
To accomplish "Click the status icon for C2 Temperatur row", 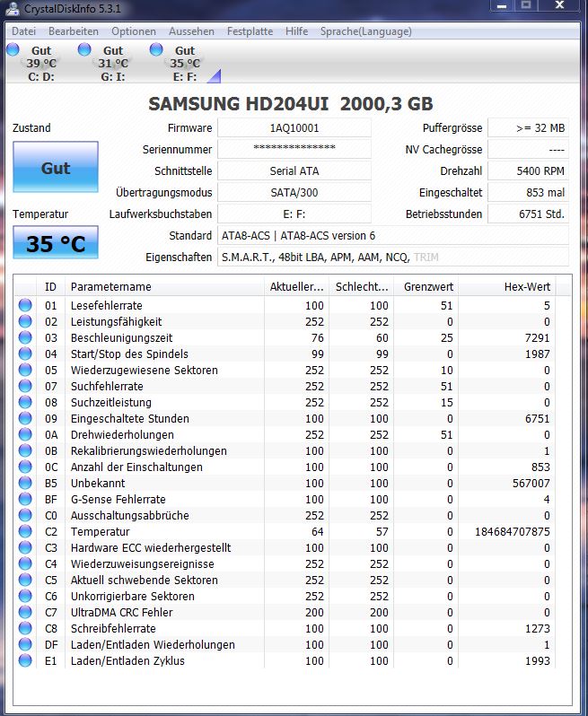I will pos(25,531).
